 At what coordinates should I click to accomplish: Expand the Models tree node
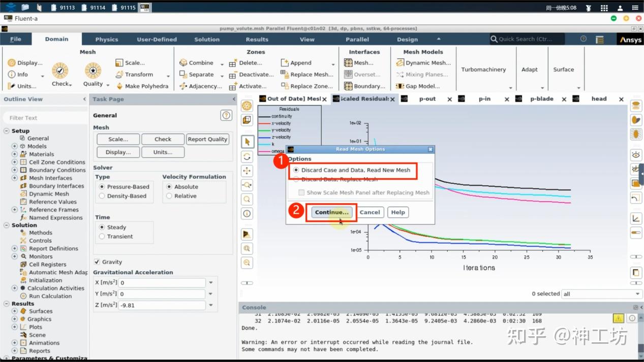pos(14,146)
